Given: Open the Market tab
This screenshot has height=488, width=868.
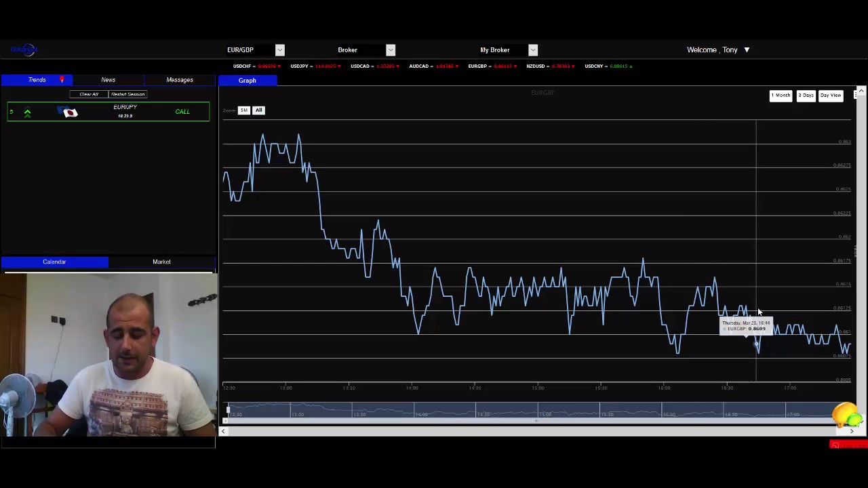Looking at the screenshot, I should click(161, 262).
